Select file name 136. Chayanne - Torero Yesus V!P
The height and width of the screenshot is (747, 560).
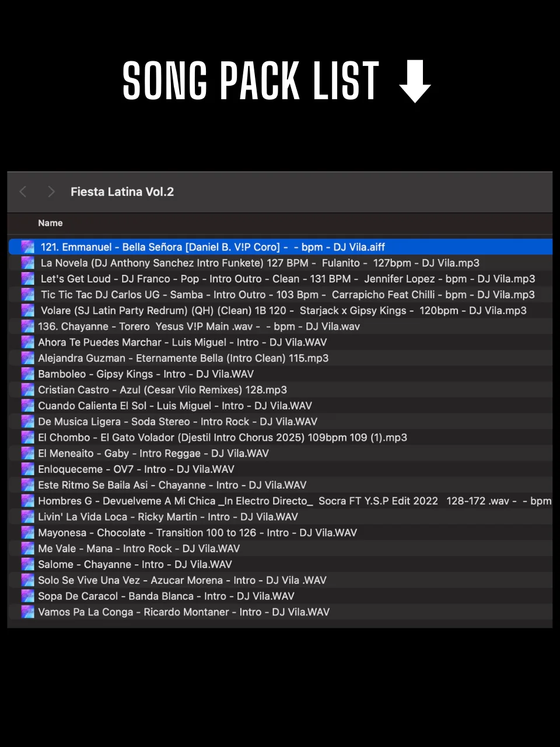(x=199, y=326)
